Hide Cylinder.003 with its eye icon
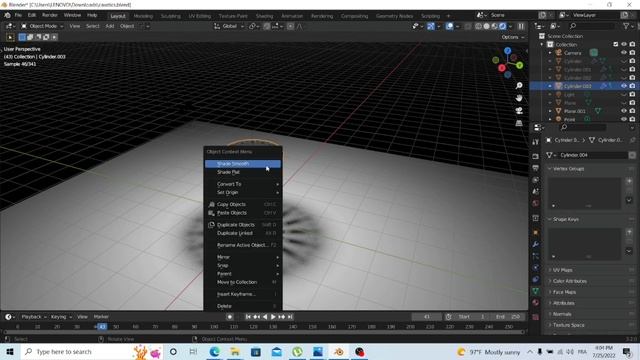Screen dimensions: 640x360 (x=624, y=86)
